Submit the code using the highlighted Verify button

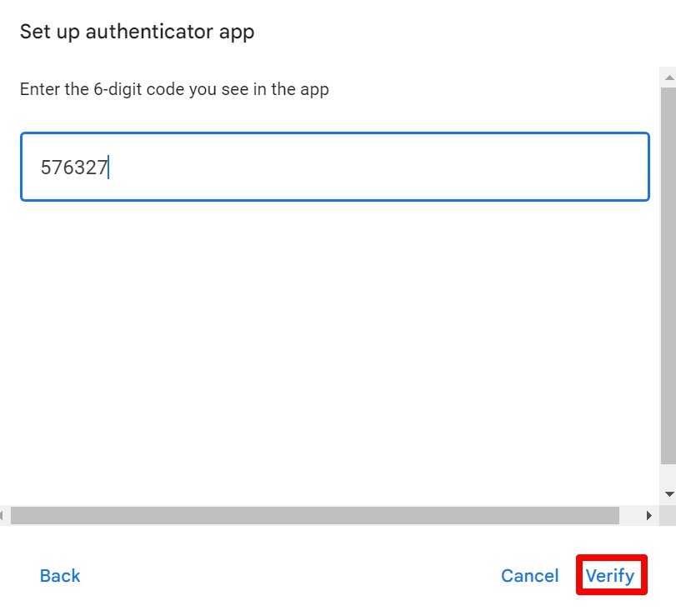pos(611,575)
